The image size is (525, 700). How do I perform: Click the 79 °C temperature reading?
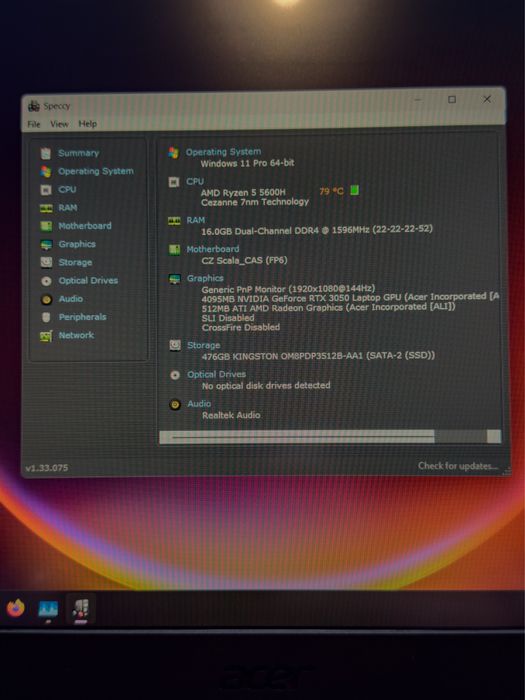pyautogui.click(x=331, y=192)
